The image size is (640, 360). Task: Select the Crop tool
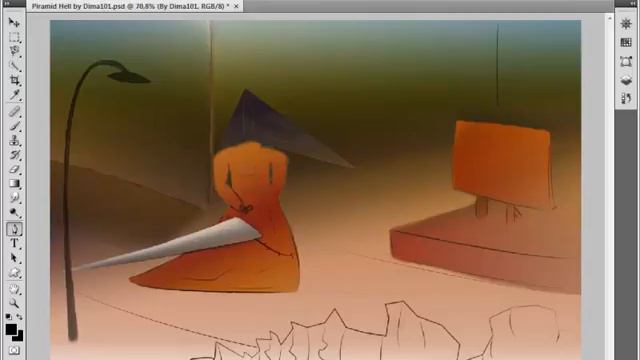14,80
